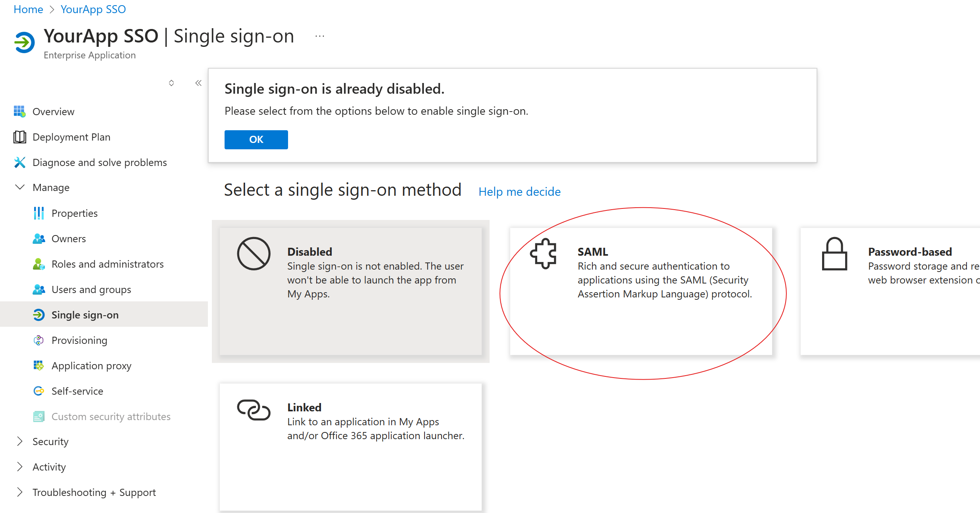Viewport: 980px width, 513px height.
Task: Click the Overview grid icon
Action: tap(19, 112)
